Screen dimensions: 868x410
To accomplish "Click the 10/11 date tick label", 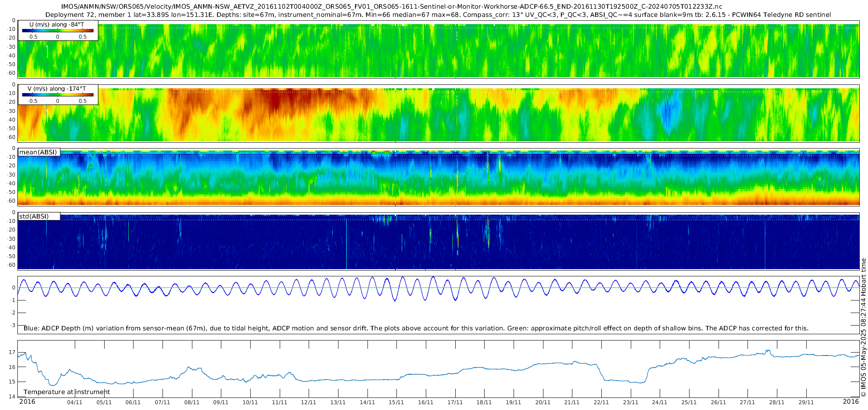I will (x=250, y=402).
